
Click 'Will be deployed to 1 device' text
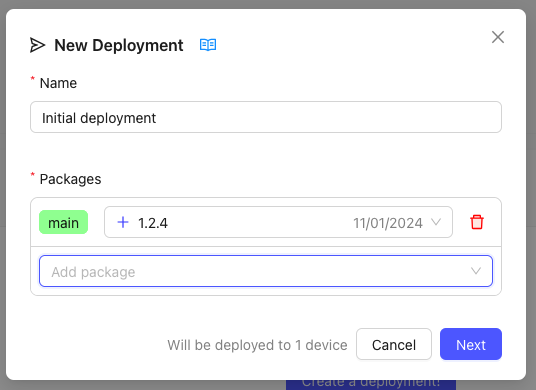[x=257, y=345]
